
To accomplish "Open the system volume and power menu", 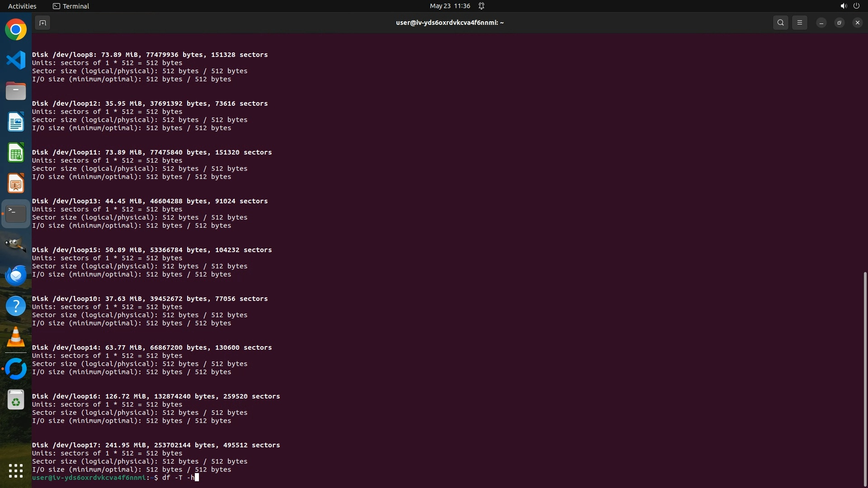I will coord(849,6).
